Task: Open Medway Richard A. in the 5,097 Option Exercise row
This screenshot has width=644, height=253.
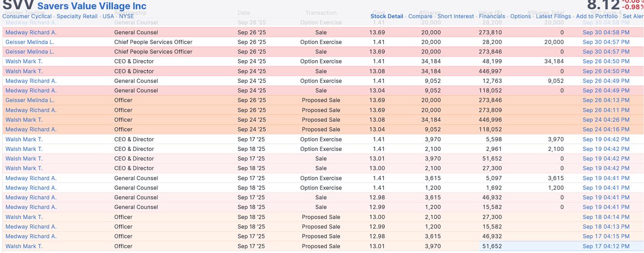Action: coord(31,178)
